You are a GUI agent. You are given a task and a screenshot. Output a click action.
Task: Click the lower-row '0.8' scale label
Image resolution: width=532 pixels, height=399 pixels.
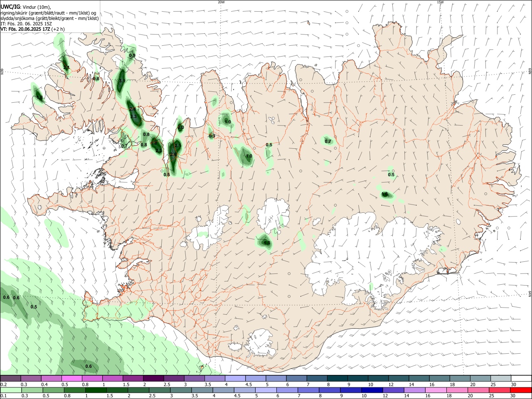coord(67,396)
